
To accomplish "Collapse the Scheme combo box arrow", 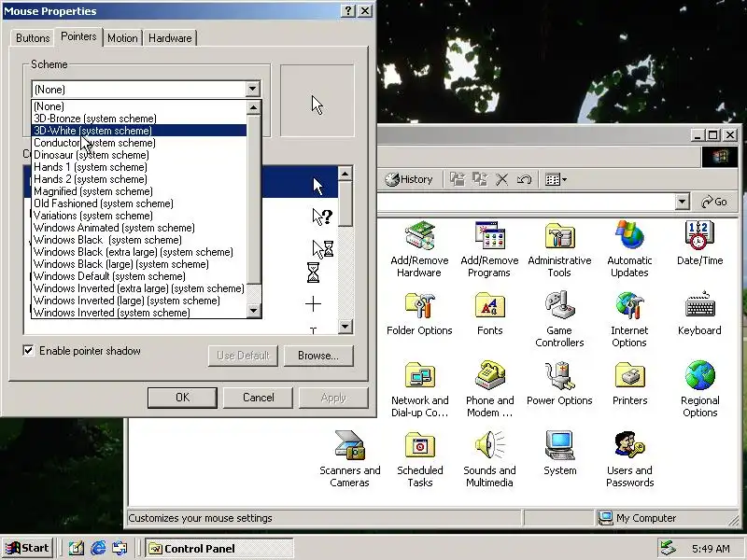I will pyautogui.click(x=252, y=89).
